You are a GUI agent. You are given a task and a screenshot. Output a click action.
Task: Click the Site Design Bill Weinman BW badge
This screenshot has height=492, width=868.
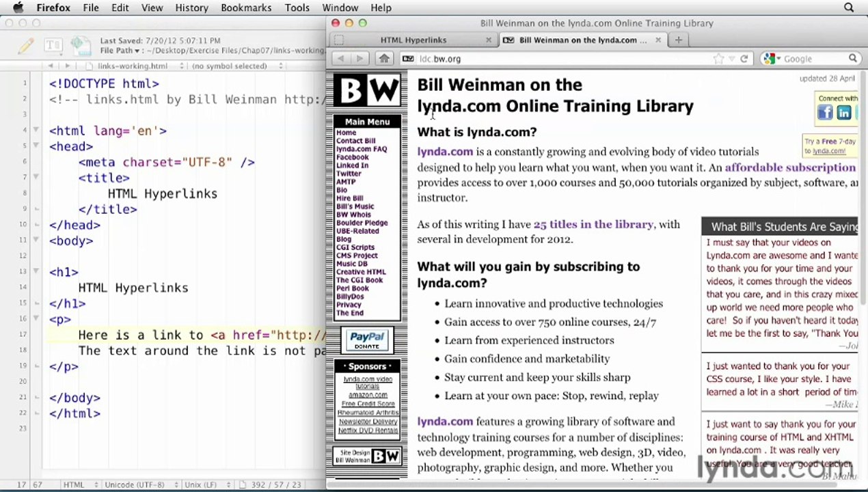[x=367, y=456]
